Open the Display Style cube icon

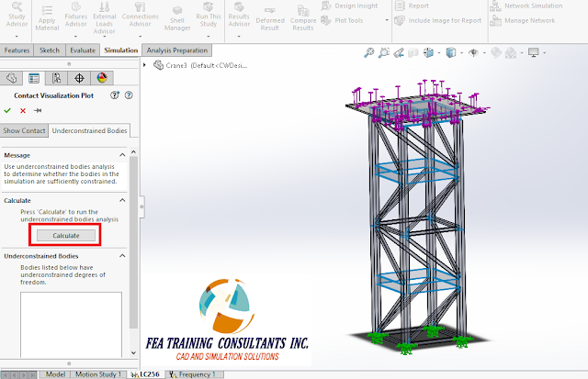(451, 52)
